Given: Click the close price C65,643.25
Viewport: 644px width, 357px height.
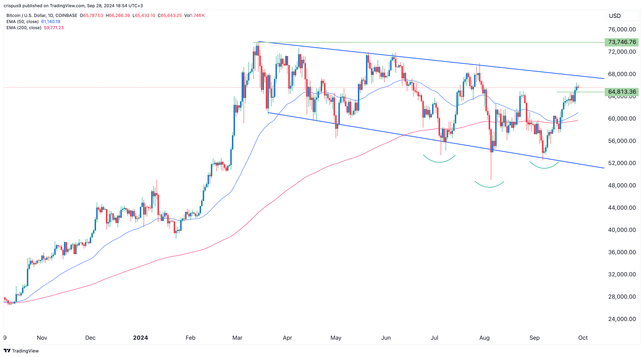Looking at the screenshot, I should (170, 15).
